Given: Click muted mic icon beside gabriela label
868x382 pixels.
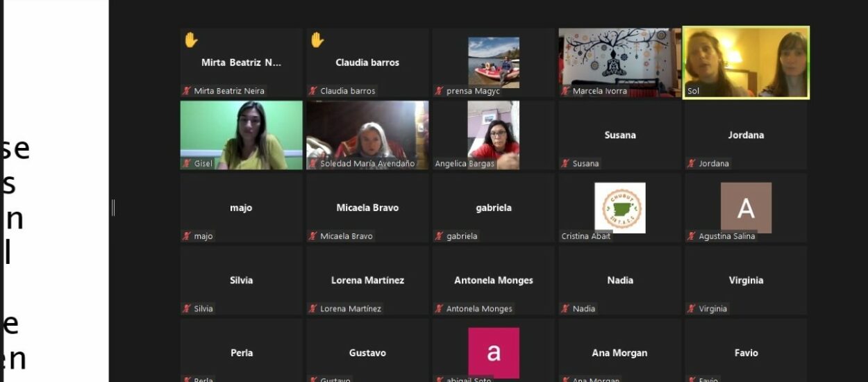Looking at the screenshot, I should coord(440,236).
